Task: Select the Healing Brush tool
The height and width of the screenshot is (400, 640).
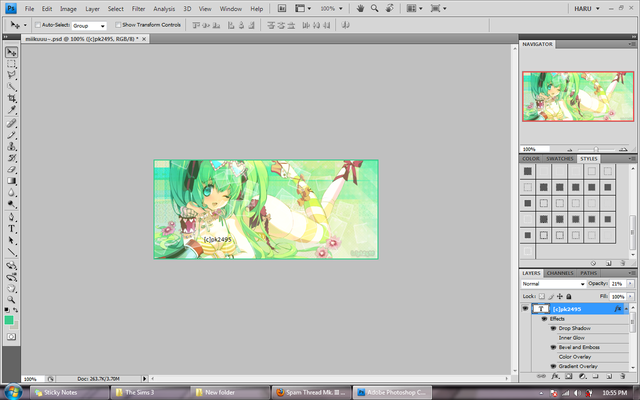Action: (x=11, y=123)
